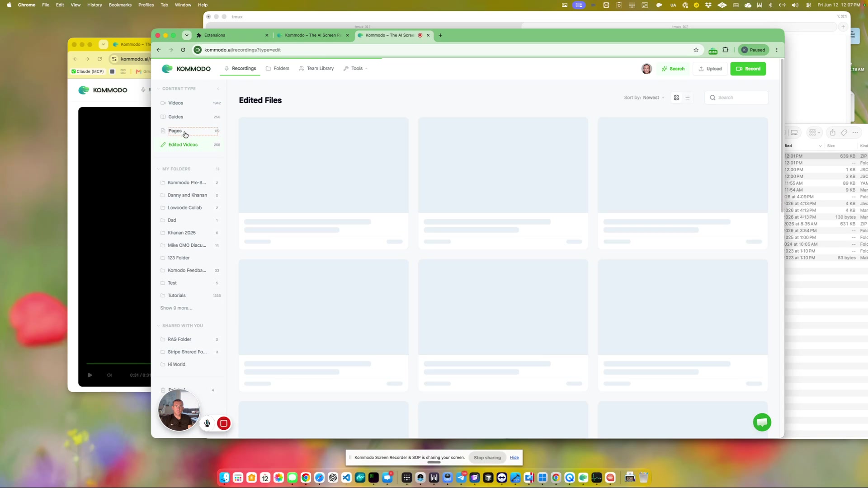Open the Bookmarks menu in the menu bar
Viewport: 868px width, 488px height.
click(120, 5)
